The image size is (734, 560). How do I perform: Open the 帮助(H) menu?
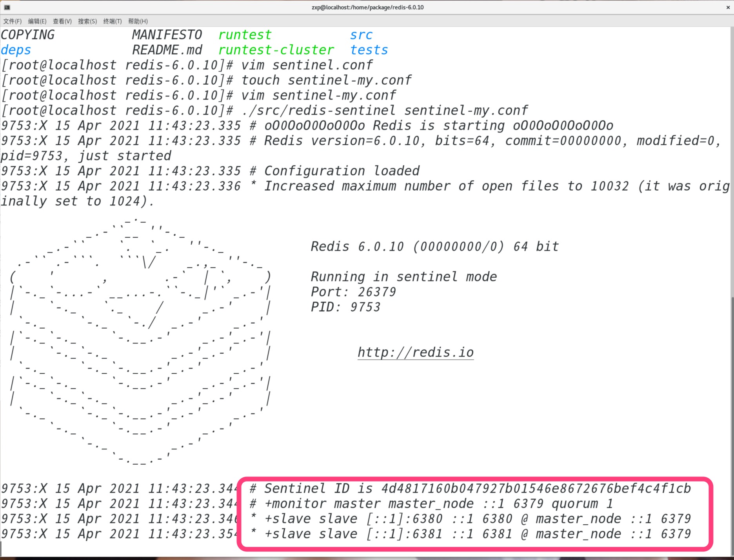[138, 21]
